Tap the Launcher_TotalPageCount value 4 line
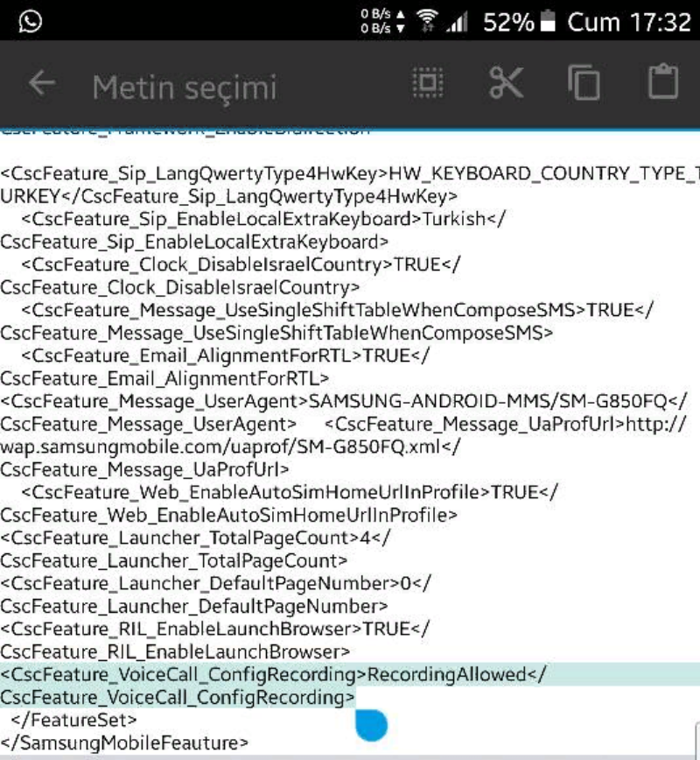This screenshot has height=760, width=700. click(195, 538)
